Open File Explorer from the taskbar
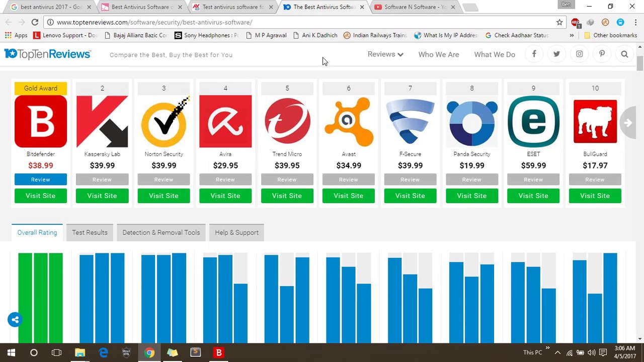644x362 pixels. (x=80, y=352)
